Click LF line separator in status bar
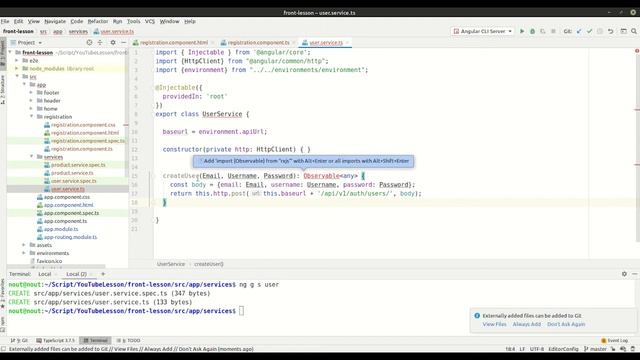 [522, 349]
